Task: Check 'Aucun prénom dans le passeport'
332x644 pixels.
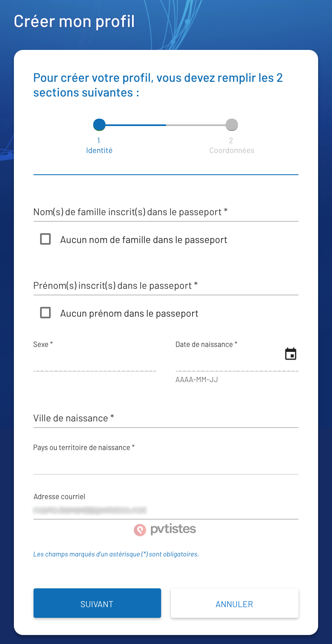Action: pyautogui.click(x=45, y=313)
